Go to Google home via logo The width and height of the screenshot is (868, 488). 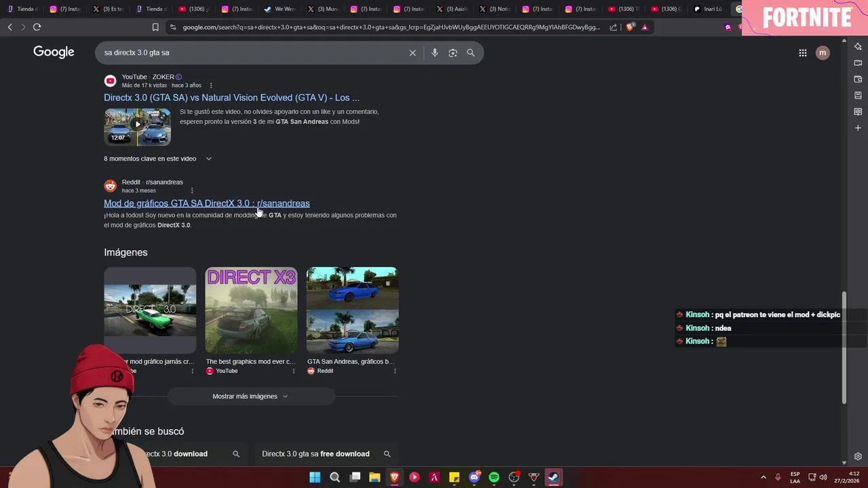(54, 52)
